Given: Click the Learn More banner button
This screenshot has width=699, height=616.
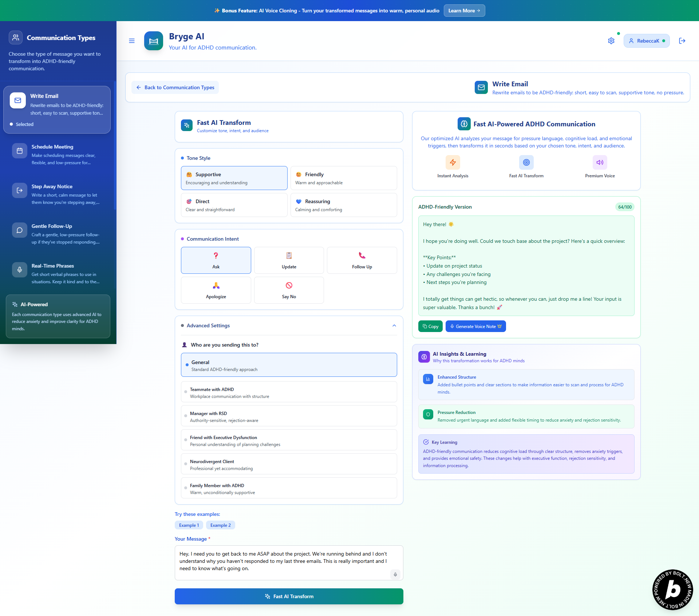Looking at the screenshot, I should click(464, 11).
